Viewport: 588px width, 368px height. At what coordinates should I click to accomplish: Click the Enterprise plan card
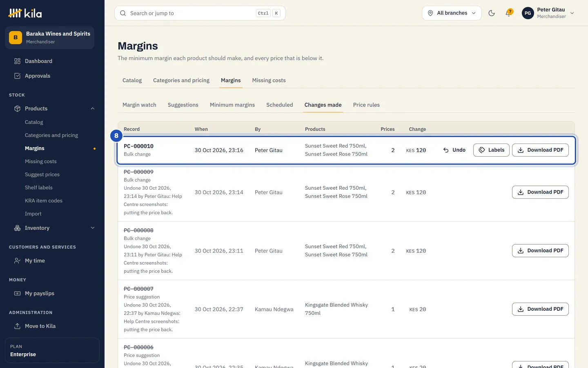pos(52,350)
